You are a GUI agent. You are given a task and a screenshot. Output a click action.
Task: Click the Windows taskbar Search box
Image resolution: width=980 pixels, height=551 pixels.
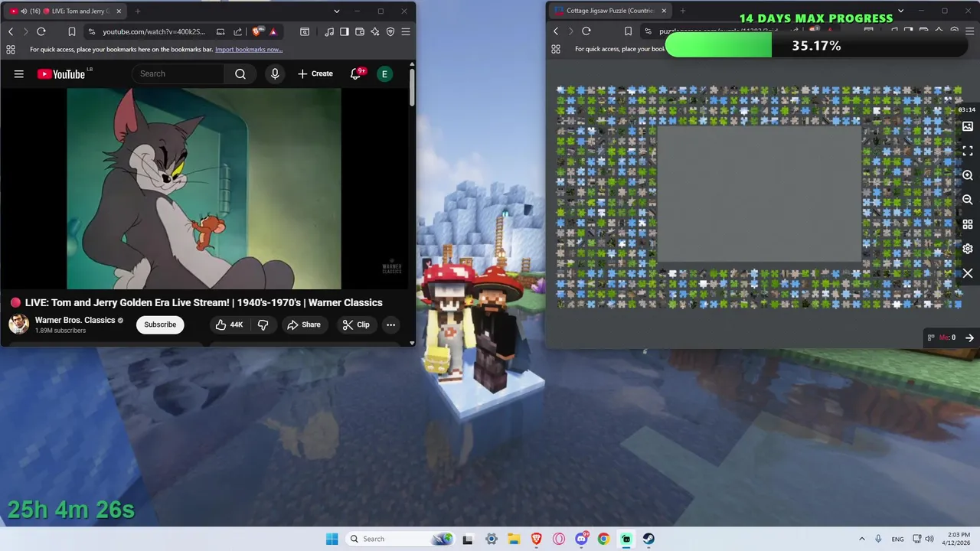400,539
